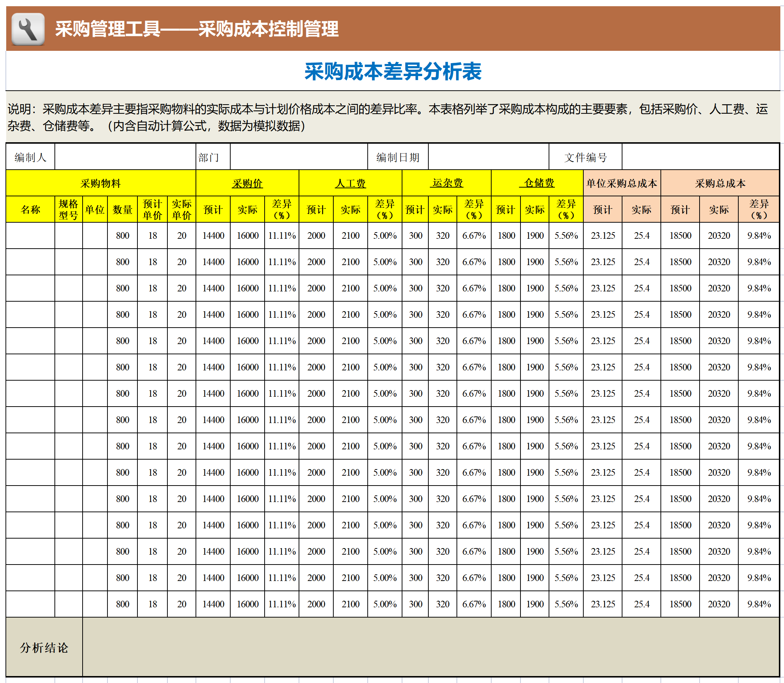784x683 pixels.
Task: Select the 采购总成本 header cell
Action: point(720,183)
